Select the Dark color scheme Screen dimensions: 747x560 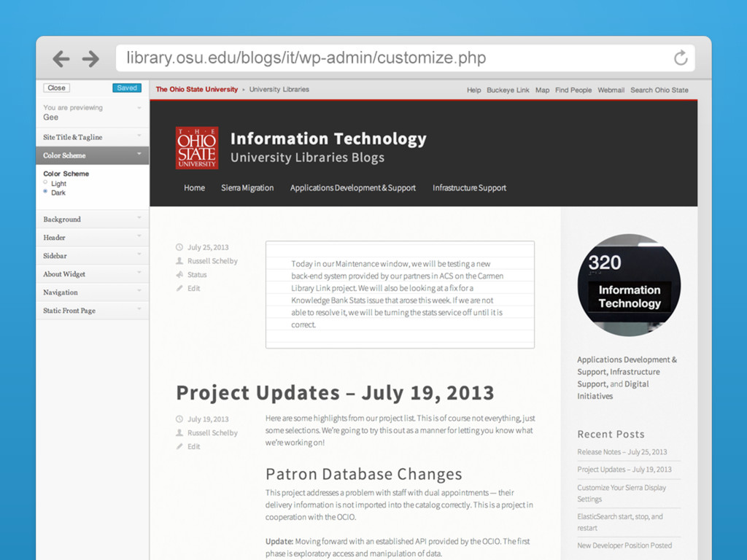click(45, 192)
